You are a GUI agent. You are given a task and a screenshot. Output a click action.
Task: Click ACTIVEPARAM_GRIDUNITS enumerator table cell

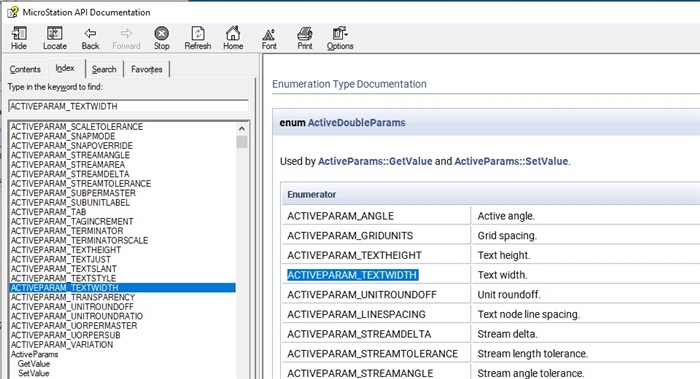[376, 236]
